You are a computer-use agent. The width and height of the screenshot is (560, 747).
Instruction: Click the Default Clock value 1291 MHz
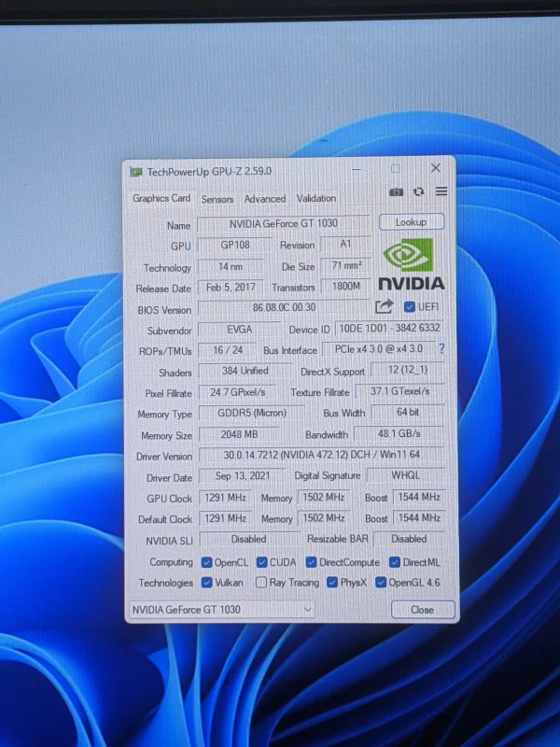pyautogui.click(x=225, y=518)
